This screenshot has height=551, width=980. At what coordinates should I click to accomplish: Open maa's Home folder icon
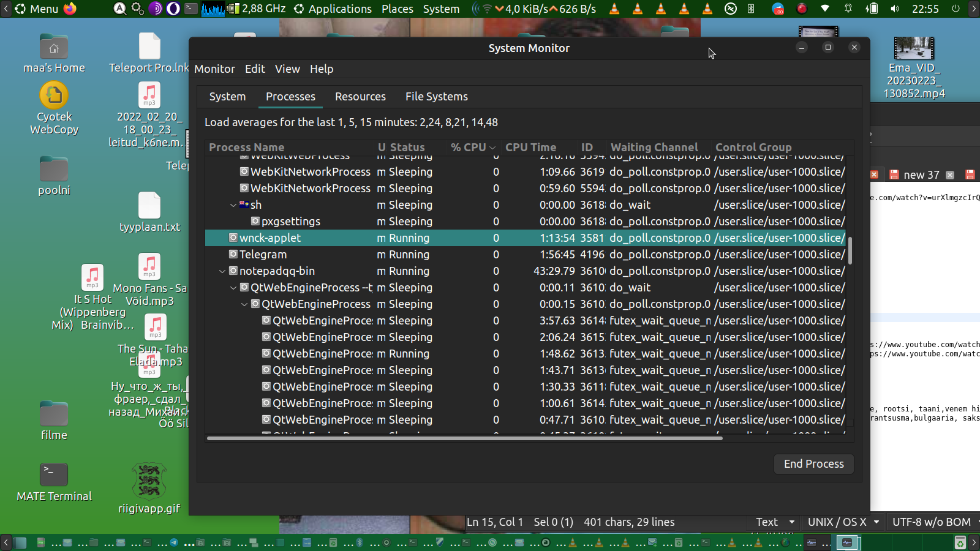point(54,47)
